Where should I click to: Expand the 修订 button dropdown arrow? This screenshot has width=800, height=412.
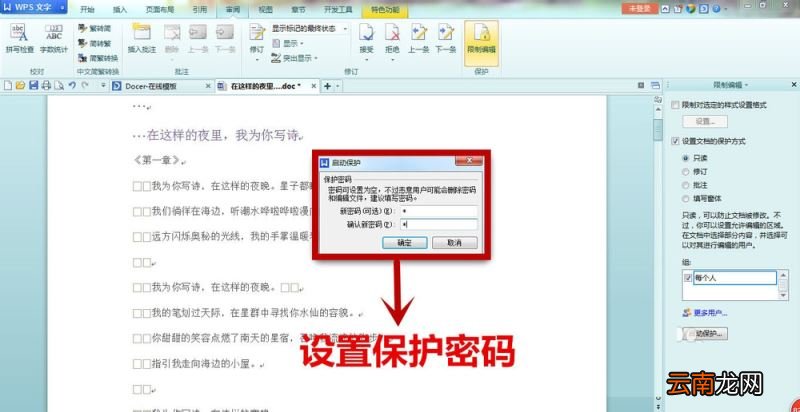(x=257, y=60)
